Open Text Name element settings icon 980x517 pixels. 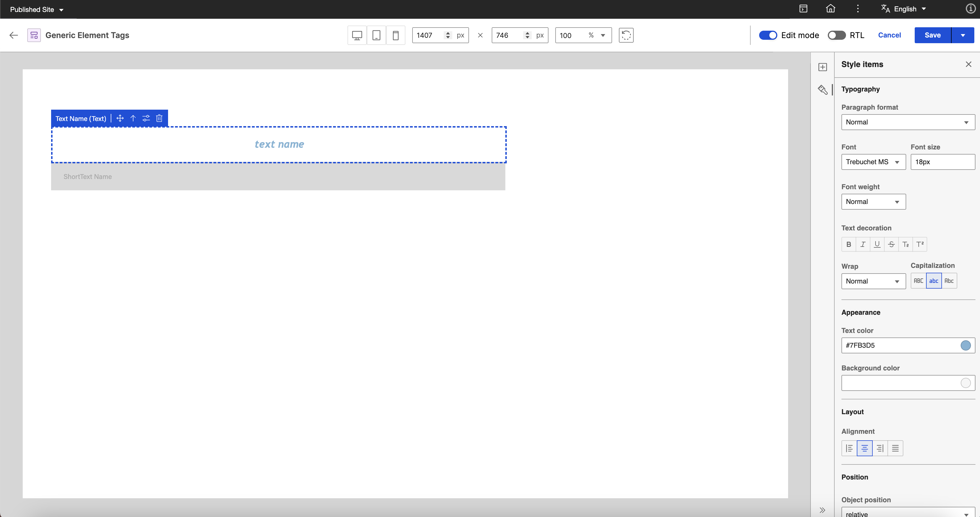[x=146, y=118]
